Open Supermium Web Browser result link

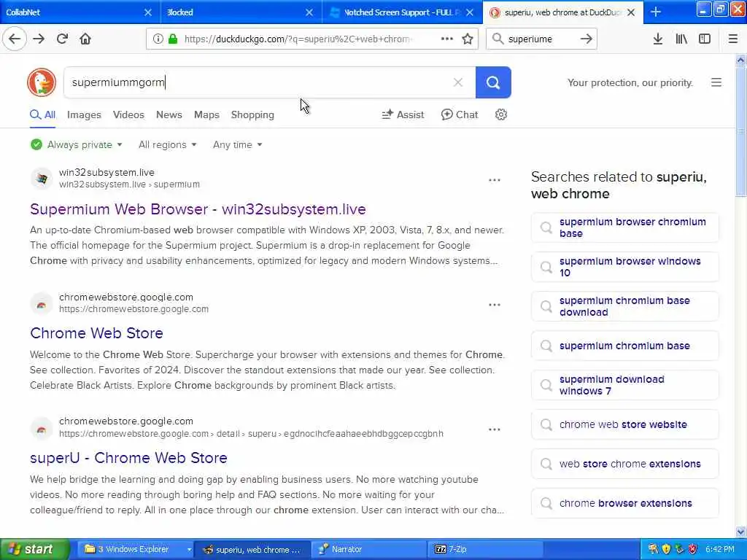pos(198,209)
